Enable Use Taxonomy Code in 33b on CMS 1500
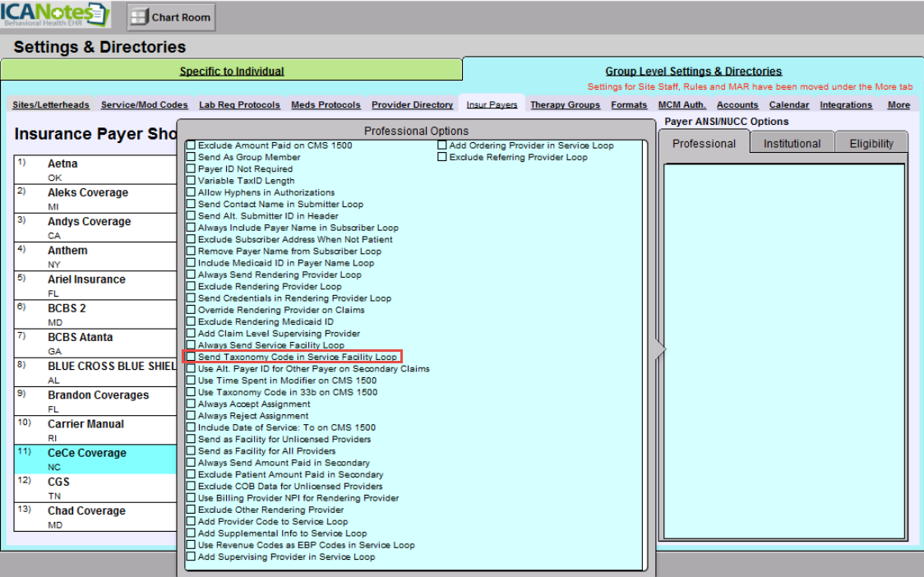The width and height of the screenshot is (924, 577). coord(191,392)
